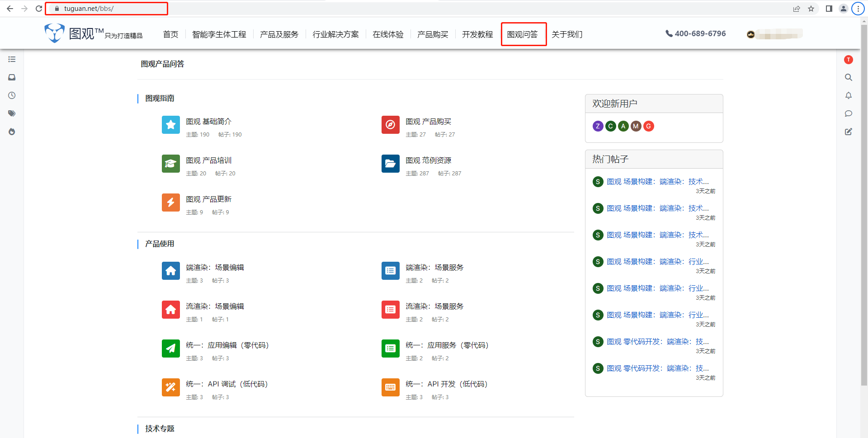
Task: Click the 图观 logo
Action: (x=93, y=33)
